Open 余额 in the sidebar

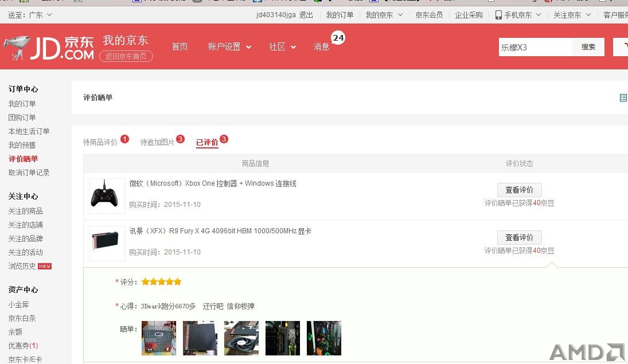pyautogui.click(x=15, y=332)
